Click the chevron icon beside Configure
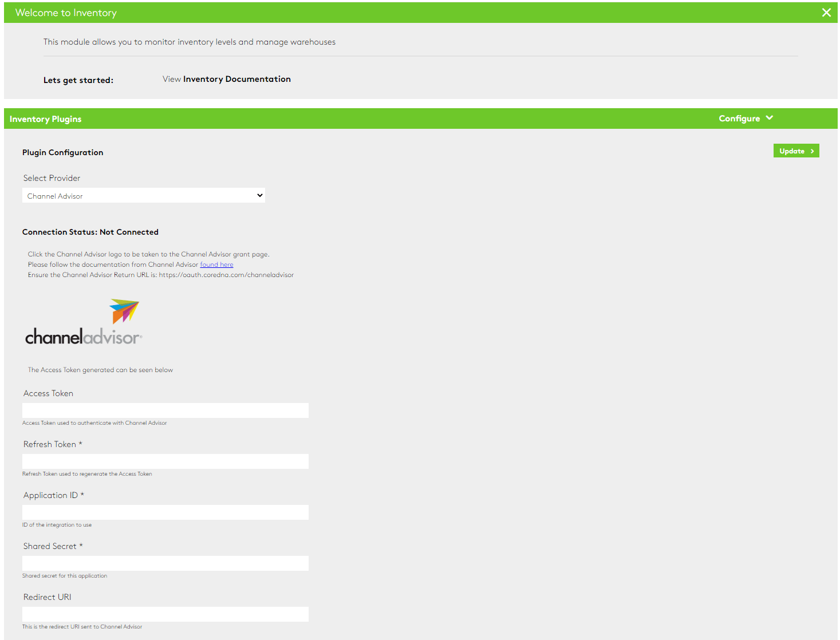Screen dimensions: 840x640 point(769,118)
